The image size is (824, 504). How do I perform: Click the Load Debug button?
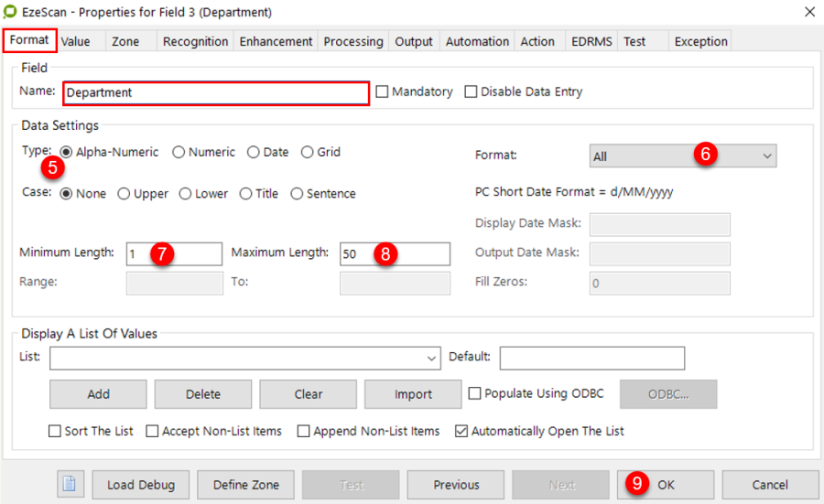(141, 485)
